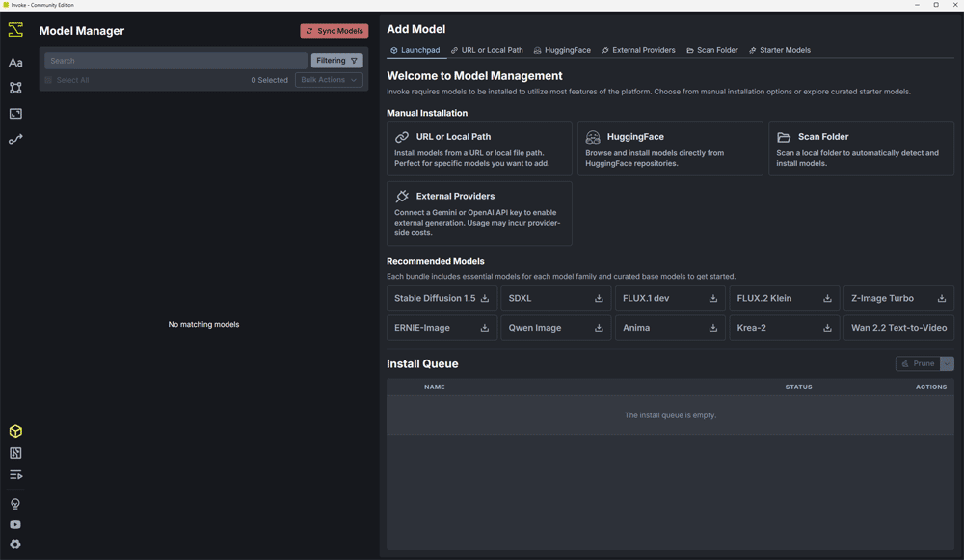964x560 pixels.
Task: Open the video tutorials icon
Action: tap(15, 525)
